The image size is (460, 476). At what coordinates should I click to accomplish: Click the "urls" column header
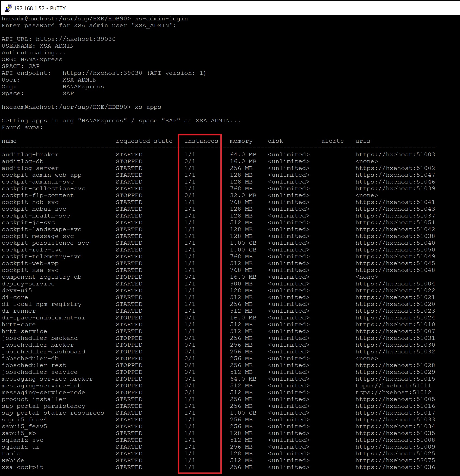tap(363, 141)
